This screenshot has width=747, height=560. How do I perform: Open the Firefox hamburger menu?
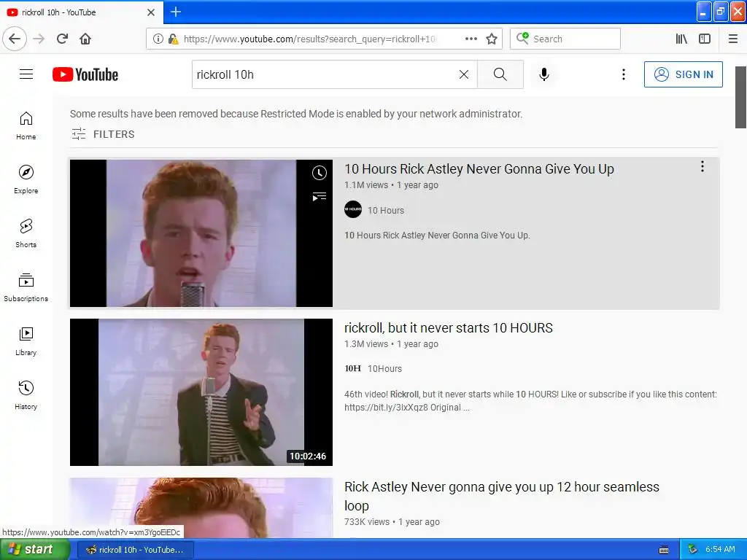point(732,39)
